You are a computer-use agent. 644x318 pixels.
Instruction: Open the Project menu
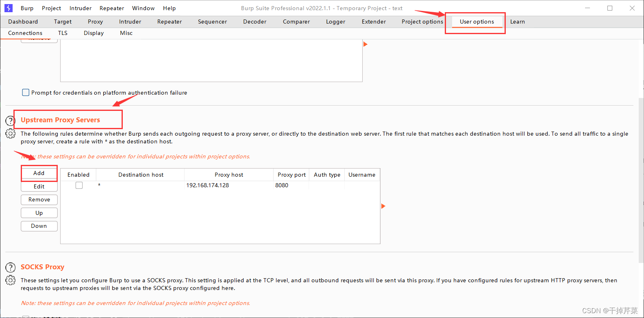tap(52, 8)
